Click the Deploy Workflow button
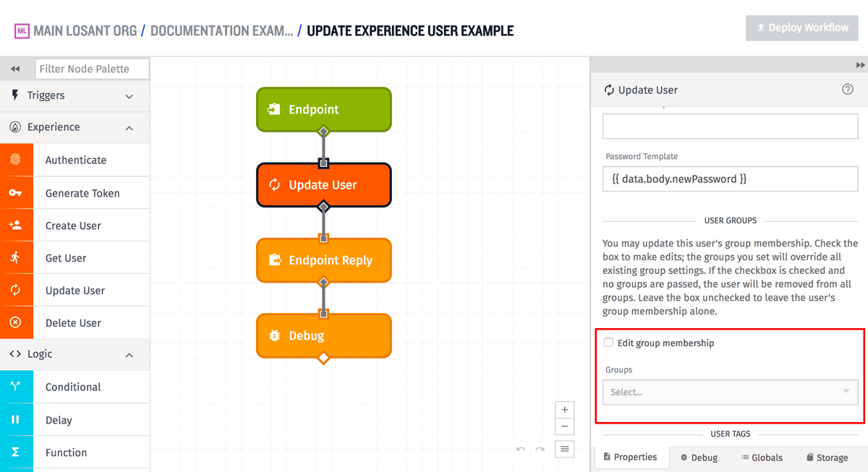The height and width of the screenshot is (472, 868). tap(802, 27)
